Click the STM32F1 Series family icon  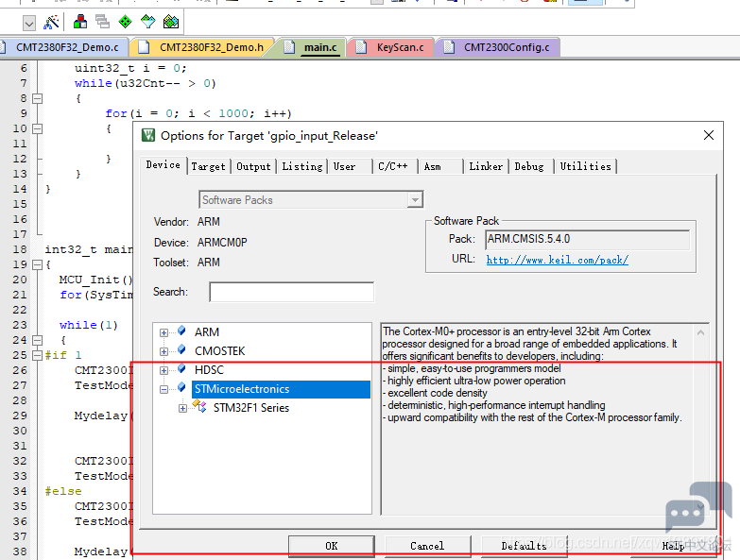pyautogui.click(x=199, y=406)
